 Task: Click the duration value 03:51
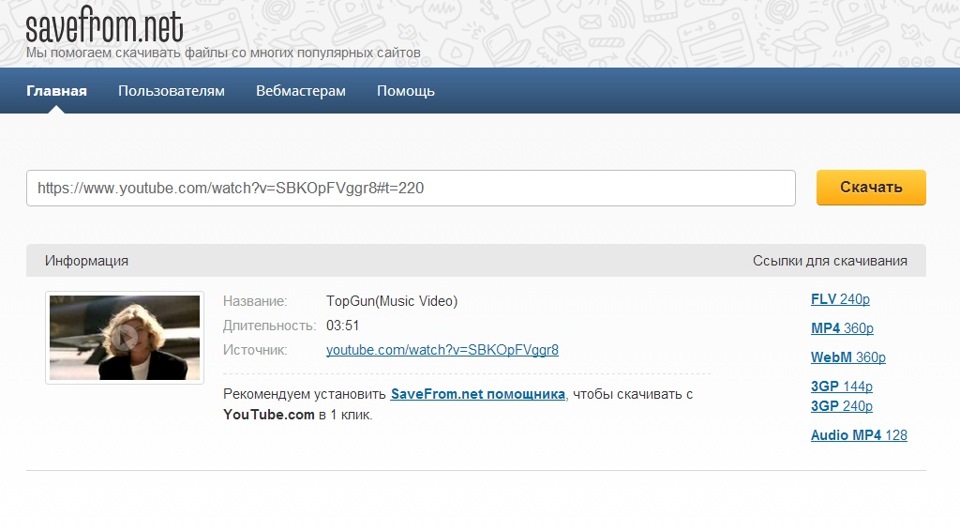tap(342, 325)
